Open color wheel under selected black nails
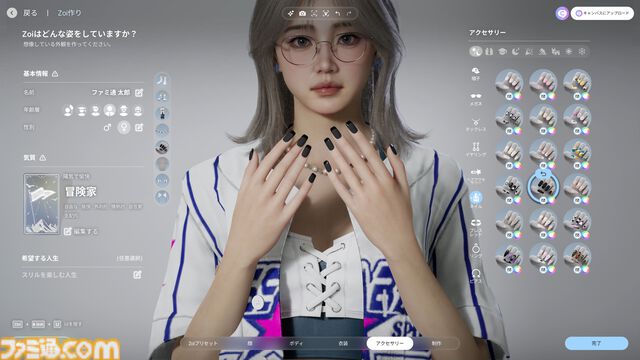The image size is (640, 360). click(x=551, y=200)
